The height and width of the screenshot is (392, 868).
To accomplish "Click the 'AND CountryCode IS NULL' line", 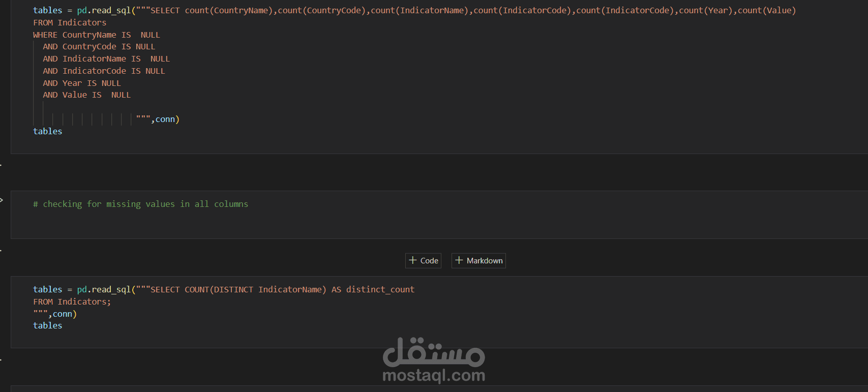I will (x=99, y=47).
